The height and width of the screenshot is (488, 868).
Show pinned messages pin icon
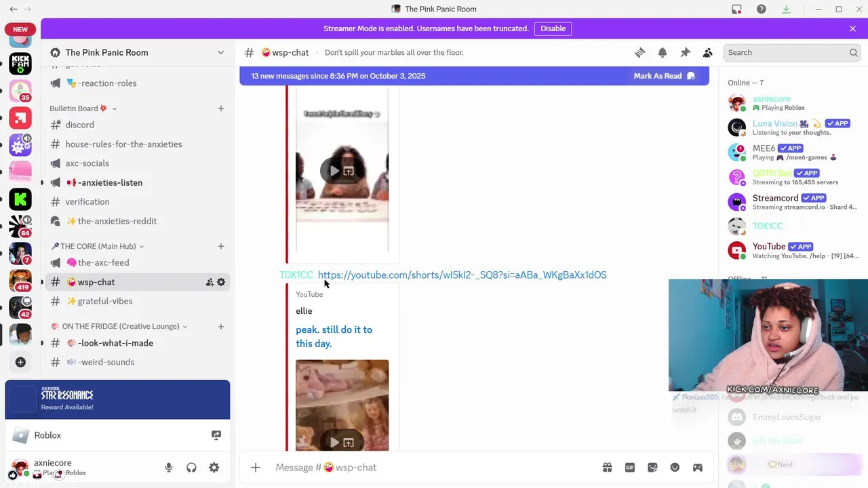(x=685, y=52)
